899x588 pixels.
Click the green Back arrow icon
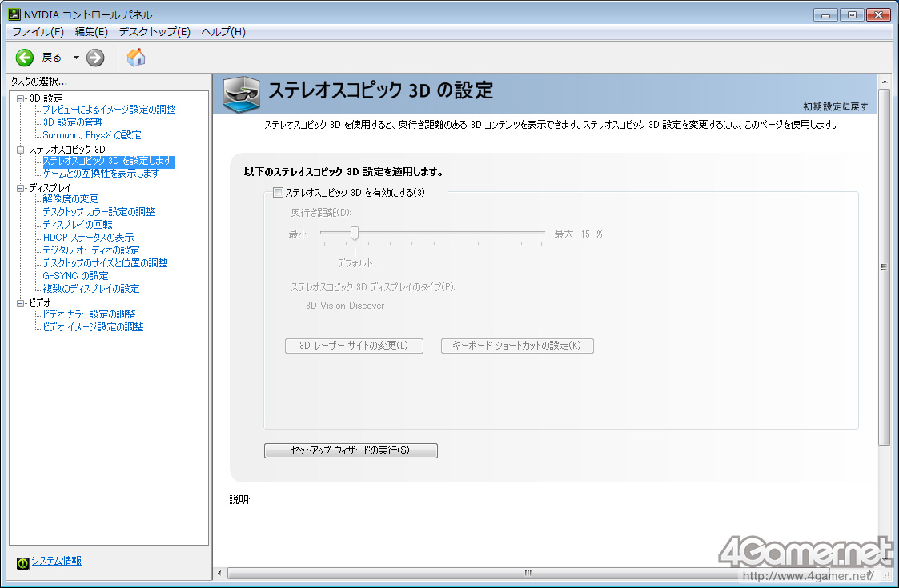click(x=25, y=58)
